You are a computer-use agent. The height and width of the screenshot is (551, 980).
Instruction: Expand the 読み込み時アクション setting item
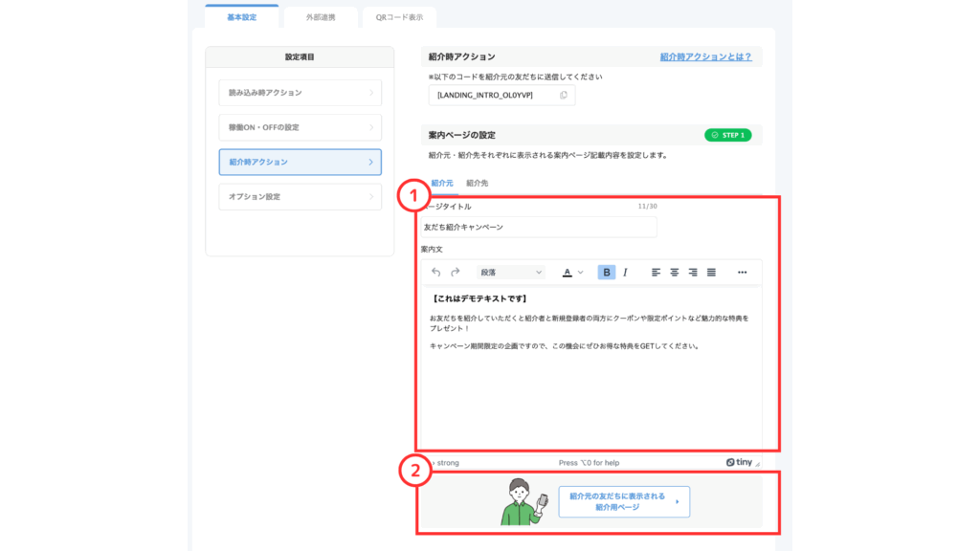coord(300,93)
